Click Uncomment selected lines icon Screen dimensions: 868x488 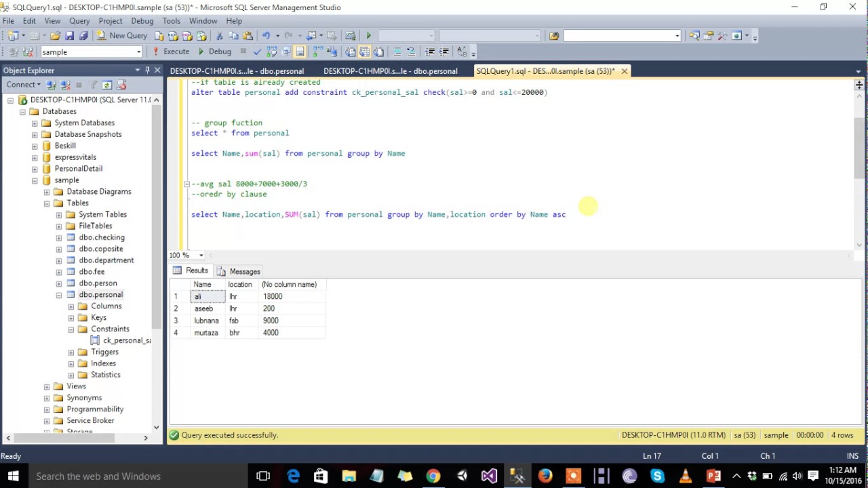click(x=411, y=52)
